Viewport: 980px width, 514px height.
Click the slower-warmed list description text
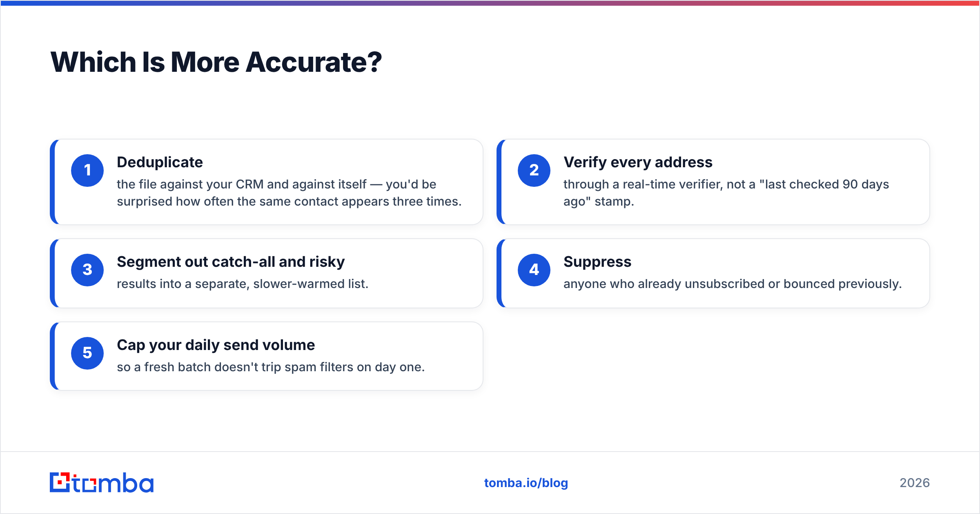243,284
